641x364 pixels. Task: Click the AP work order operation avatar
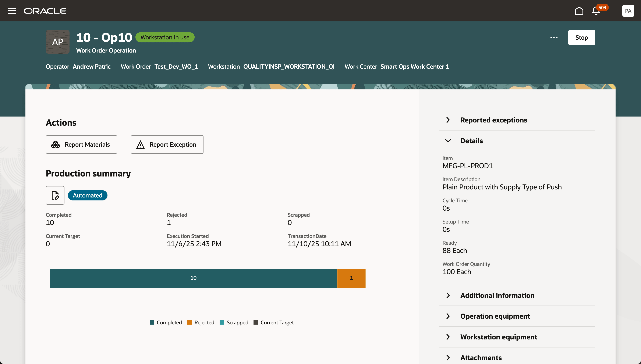57,42
